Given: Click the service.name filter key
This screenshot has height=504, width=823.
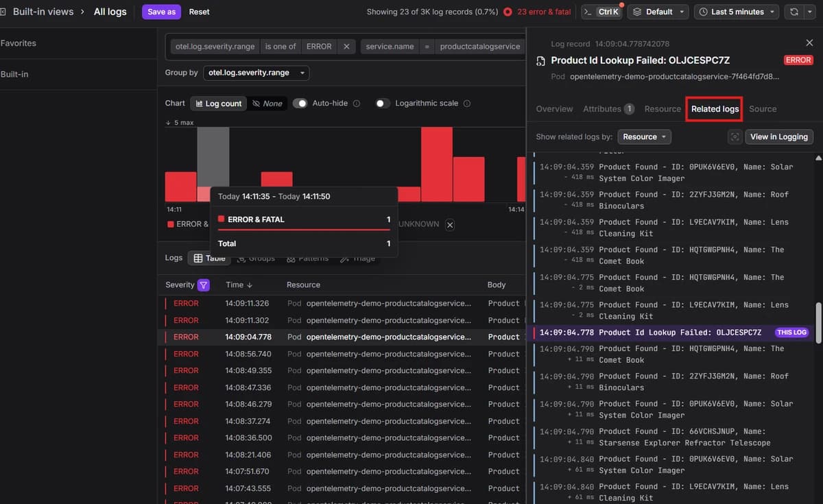Looking at the screenshot, I should [x=390, y=47].
